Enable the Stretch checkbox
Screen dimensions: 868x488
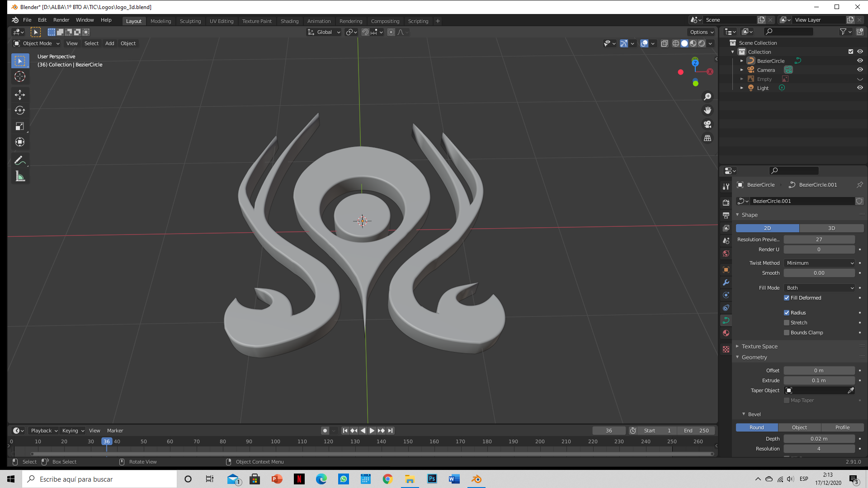[x=787, y=323]
